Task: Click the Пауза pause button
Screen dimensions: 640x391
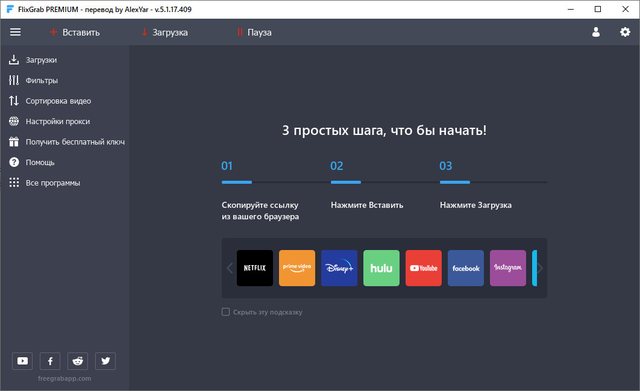Action: 254,32
